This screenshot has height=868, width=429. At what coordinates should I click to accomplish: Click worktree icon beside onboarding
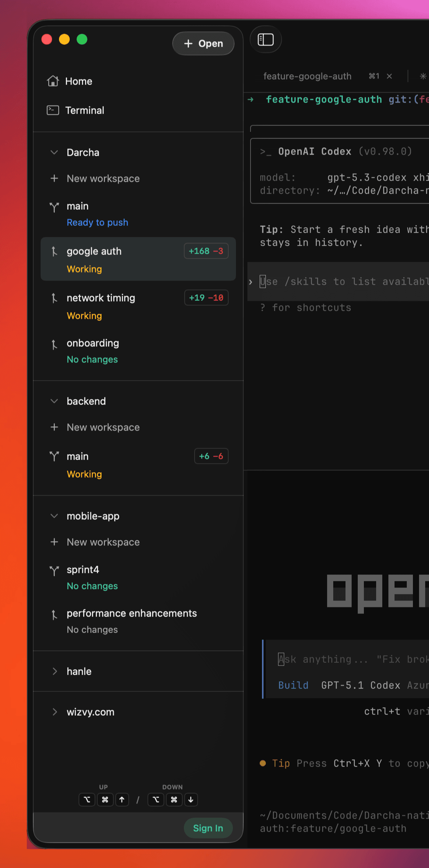(x=54, y=344)
